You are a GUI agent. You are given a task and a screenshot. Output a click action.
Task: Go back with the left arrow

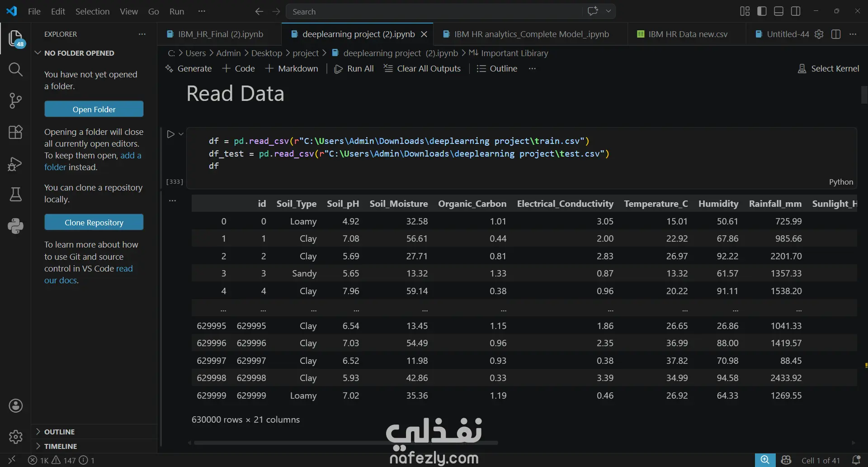[259, 11]
